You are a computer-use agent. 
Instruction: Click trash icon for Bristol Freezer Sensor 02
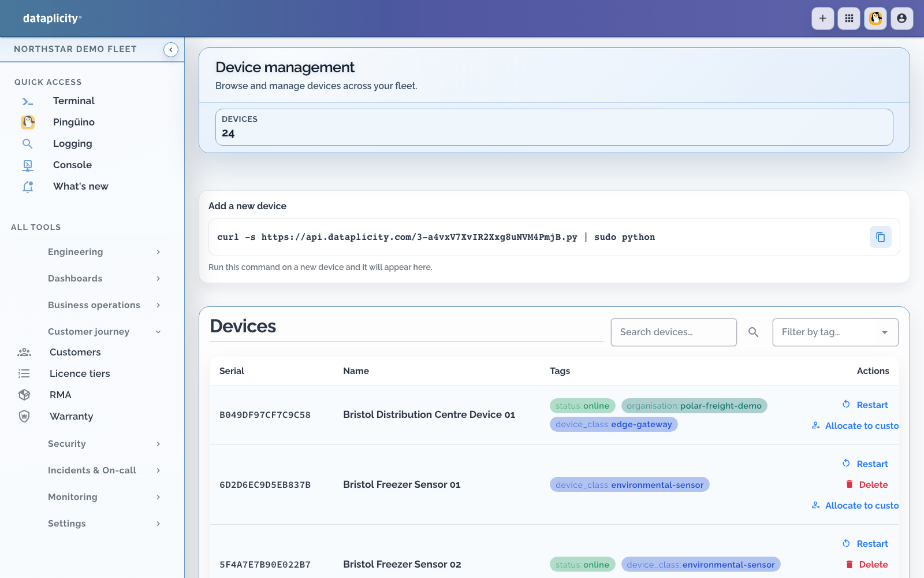point(850,564)
